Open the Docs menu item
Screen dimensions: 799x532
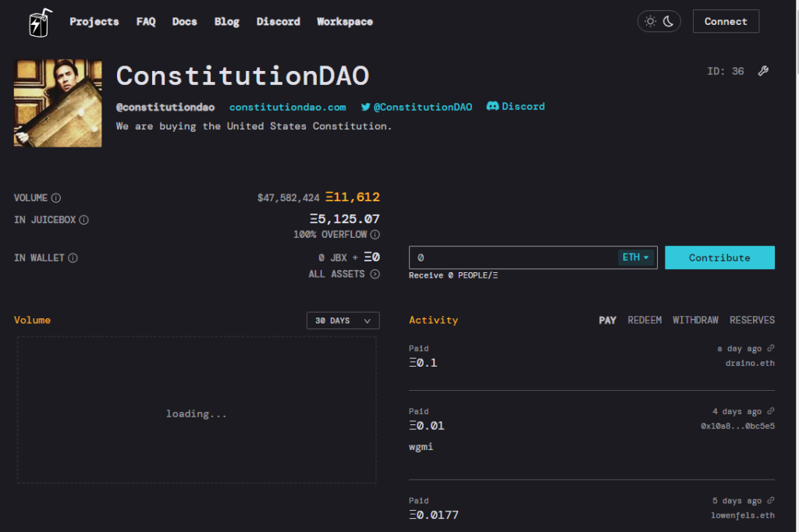[185, 22]
